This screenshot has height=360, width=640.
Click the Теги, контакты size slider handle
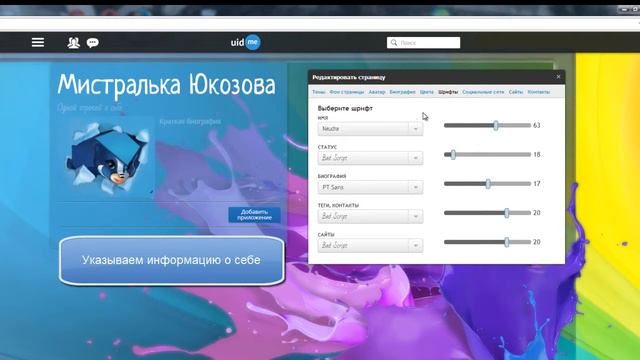coord(507,213)
